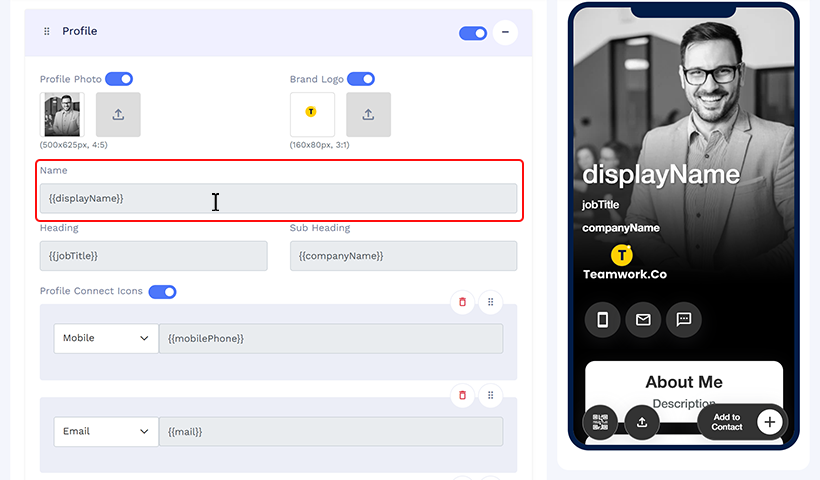Disable the Profile section toggle
820x480 pixels.
tap(473, 33)
